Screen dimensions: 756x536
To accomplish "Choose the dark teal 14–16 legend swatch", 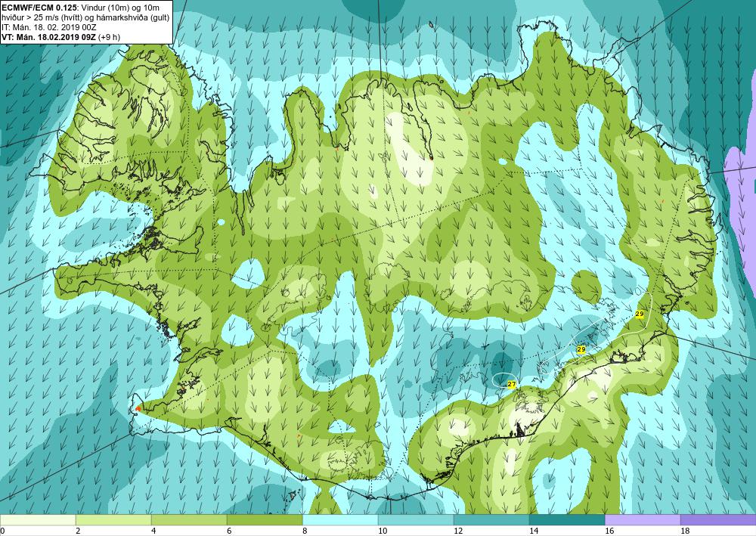I will point(567,519).
